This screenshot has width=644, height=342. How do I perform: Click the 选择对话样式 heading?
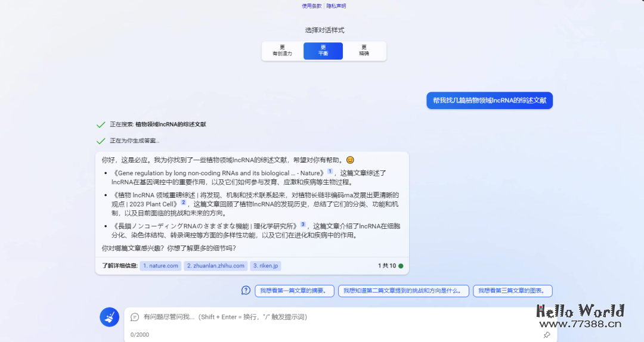point(324,30)
